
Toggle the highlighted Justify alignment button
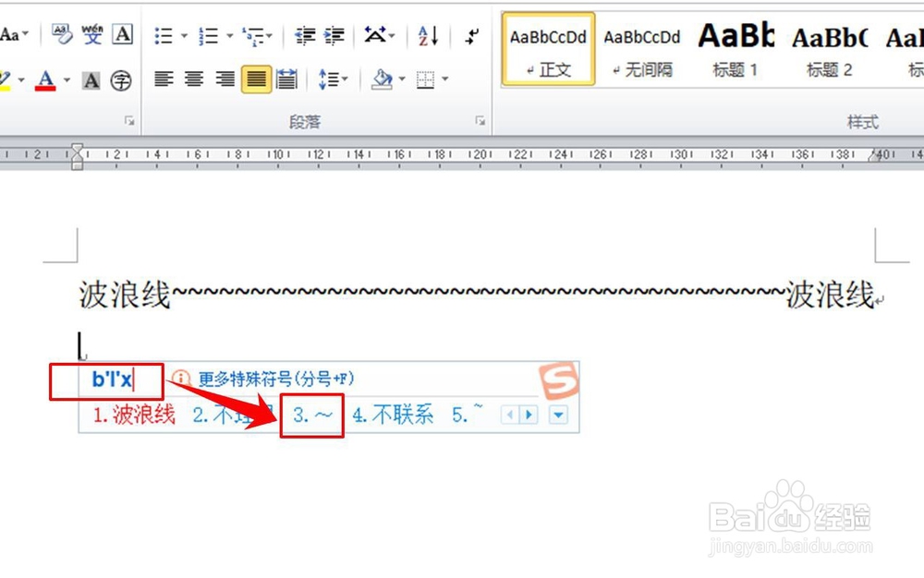(x=256, y=78)
